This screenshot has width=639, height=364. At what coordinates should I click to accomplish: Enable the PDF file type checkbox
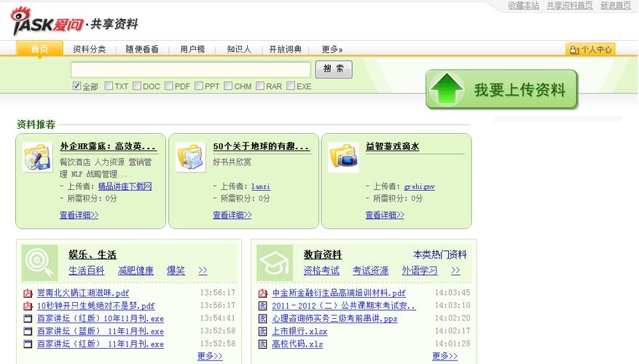(x=169, y=86)
